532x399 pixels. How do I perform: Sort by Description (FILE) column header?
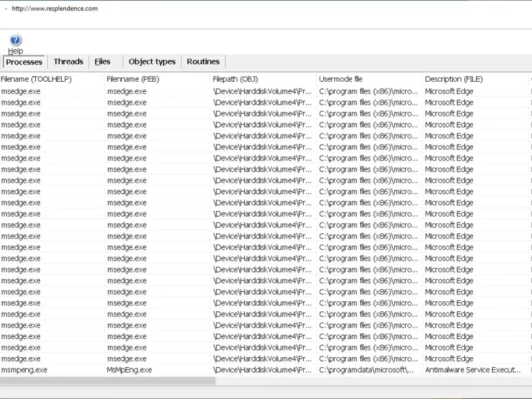click(x=475, y=79)
